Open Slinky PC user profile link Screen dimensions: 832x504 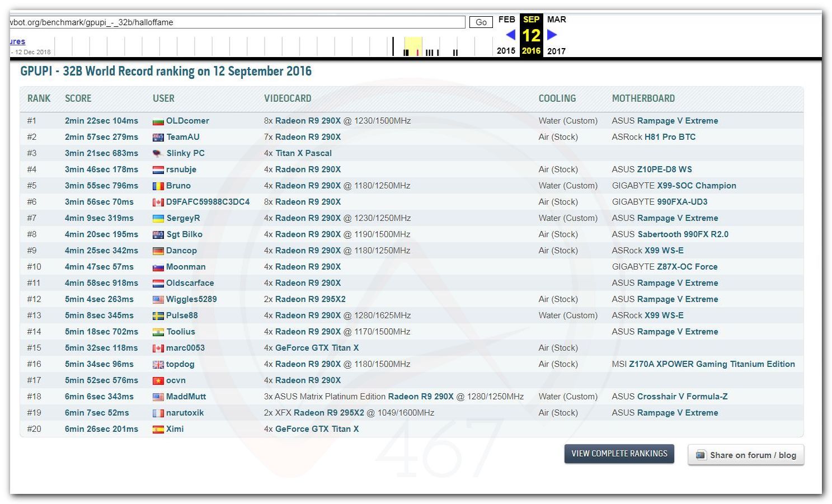(x=185, y=153)
